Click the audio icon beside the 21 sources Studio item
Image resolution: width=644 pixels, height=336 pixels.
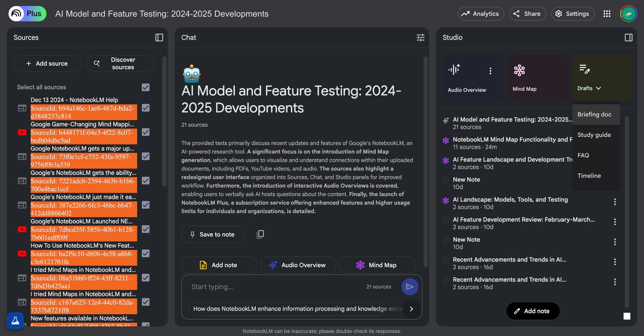click(446, 120)
